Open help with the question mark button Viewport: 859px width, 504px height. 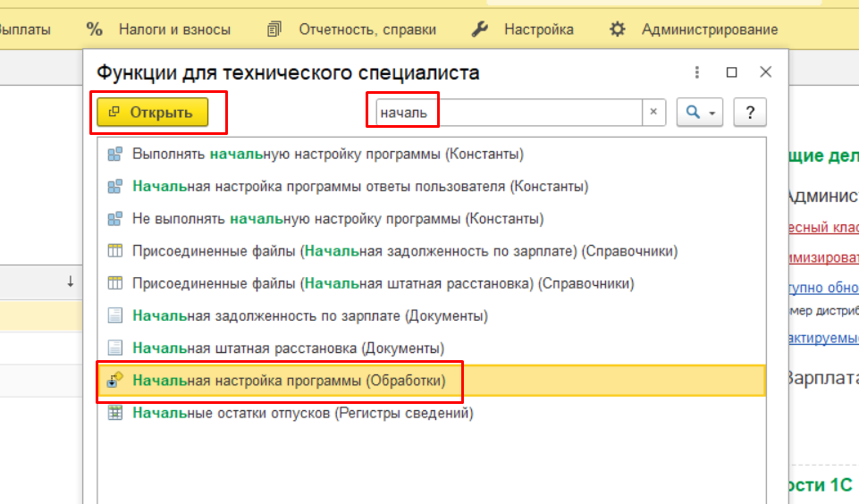tap(750, 113)
